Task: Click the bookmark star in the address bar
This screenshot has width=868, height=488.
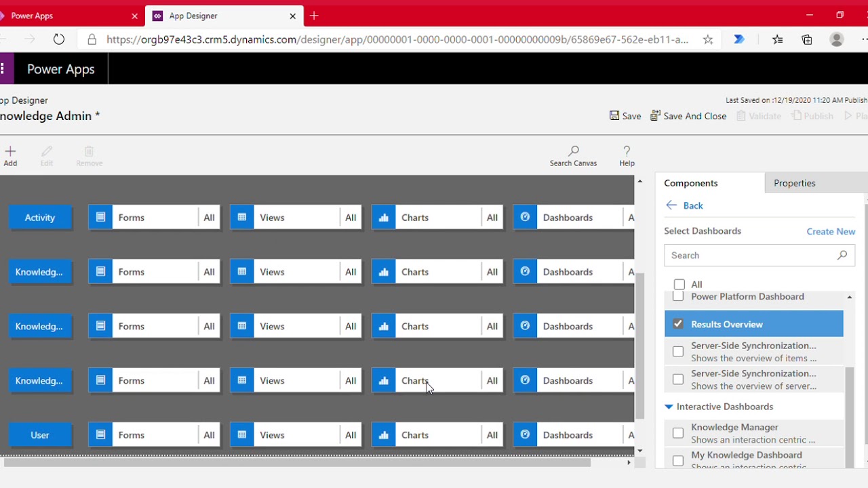Action: (x=708, y=39)
